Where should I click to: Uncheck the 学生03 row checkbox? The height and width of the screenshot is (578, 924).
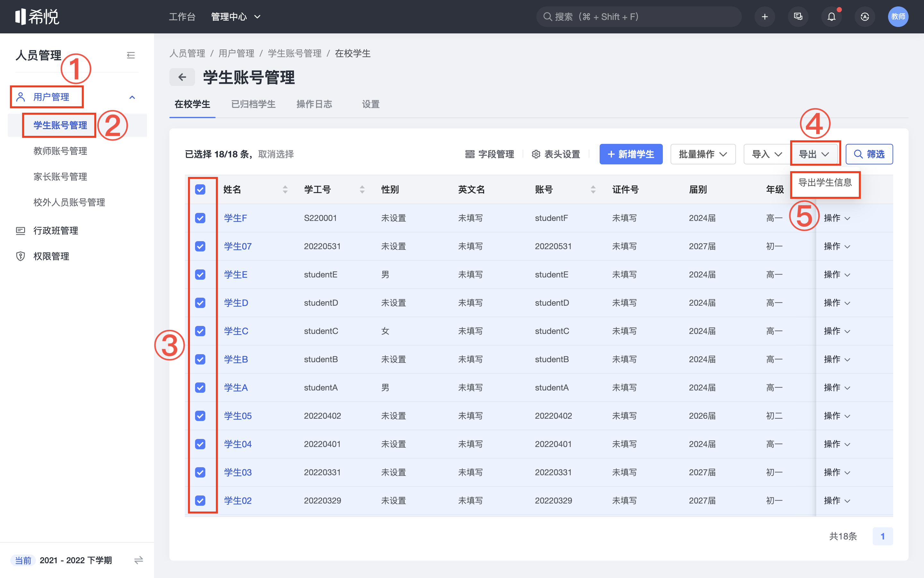(200, 472)
